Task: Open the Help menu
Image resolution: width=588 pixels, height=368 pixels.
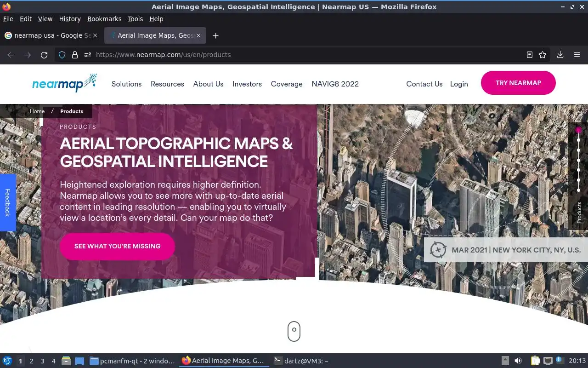Action: (156, 19)
